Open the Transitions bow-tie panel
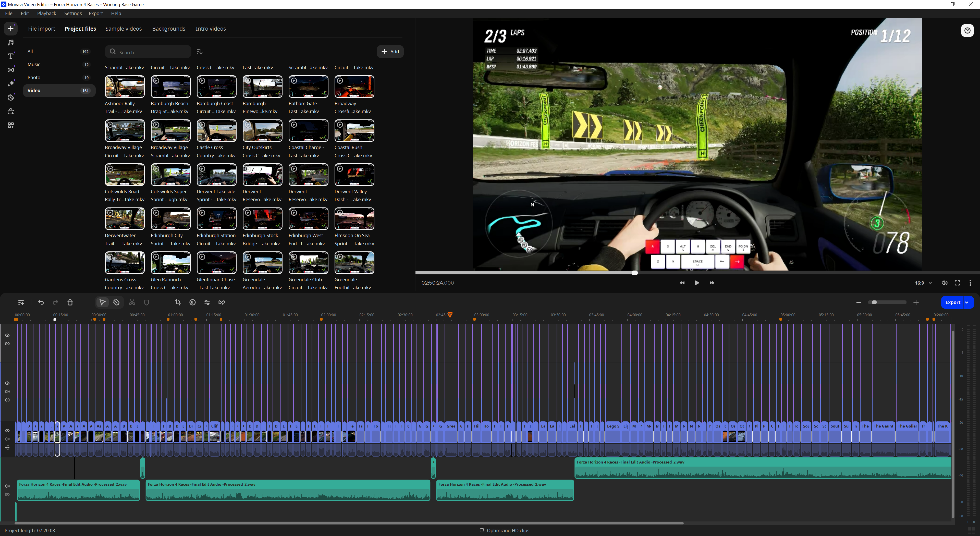Image resolution: width=980 pixels, height=536 pixels. coord(11,70)
